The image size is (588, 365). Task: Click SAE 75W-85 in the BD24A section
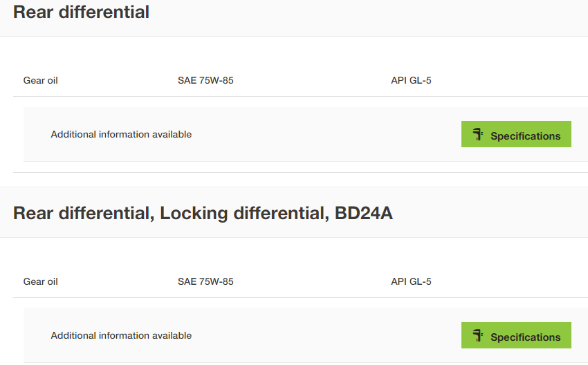[x=205, y=282]
